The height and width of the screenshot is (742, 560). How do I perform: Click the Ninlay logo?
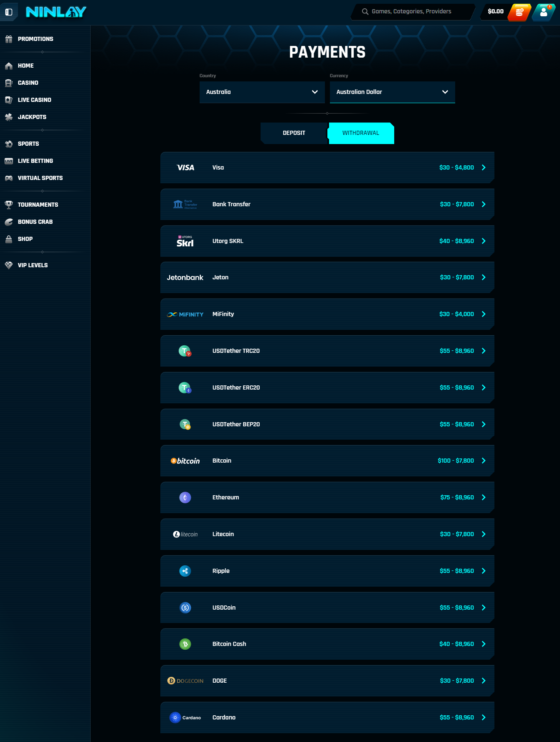coord(56,12)
